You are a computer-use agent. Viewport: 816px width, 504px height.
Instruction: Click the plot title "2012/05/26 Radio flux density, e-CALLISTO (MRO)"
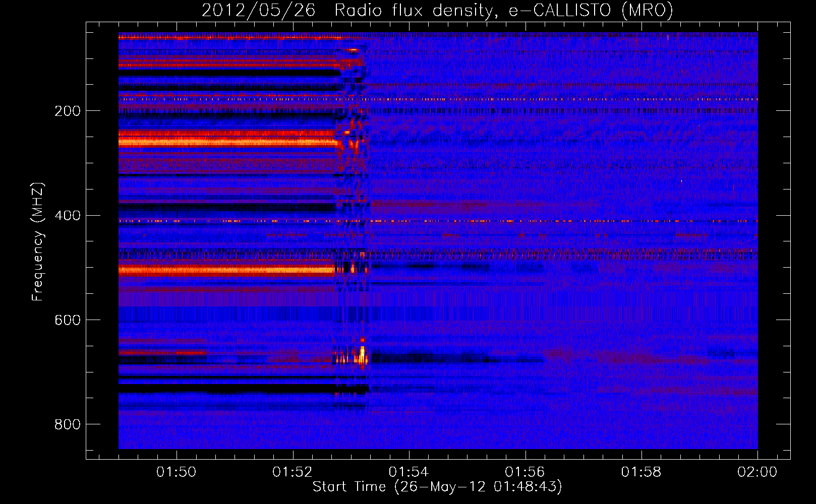437,10
